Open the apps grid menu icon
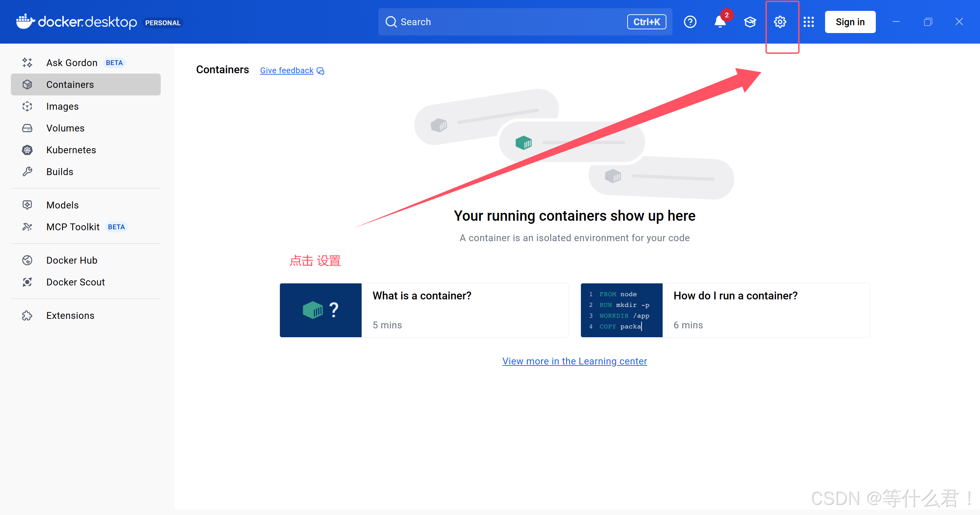980x515 pixels. 808,22
